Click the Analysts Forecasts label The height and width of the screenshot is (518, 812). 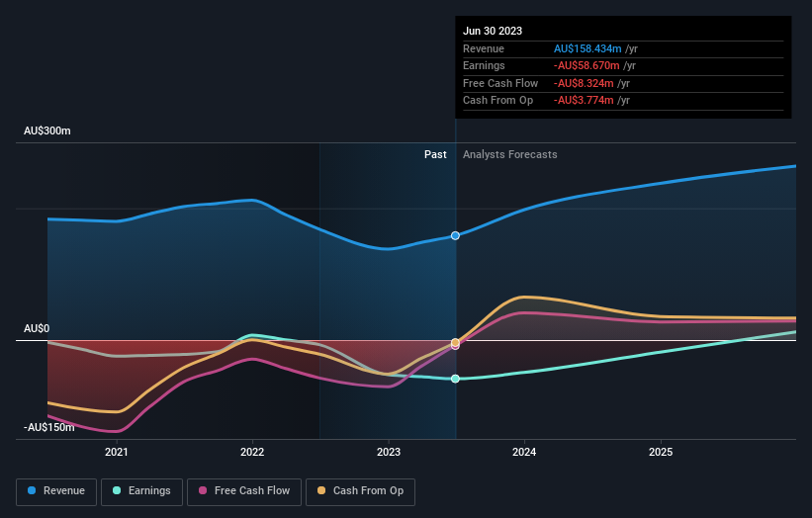point(510,155)
